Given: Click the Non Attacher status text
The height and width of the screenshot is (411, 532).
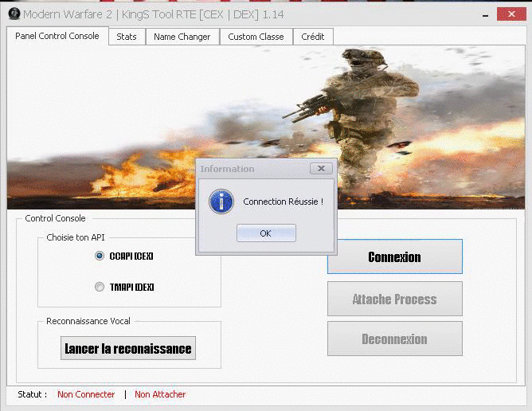Looking at the screenshot, I should point(160,394).
